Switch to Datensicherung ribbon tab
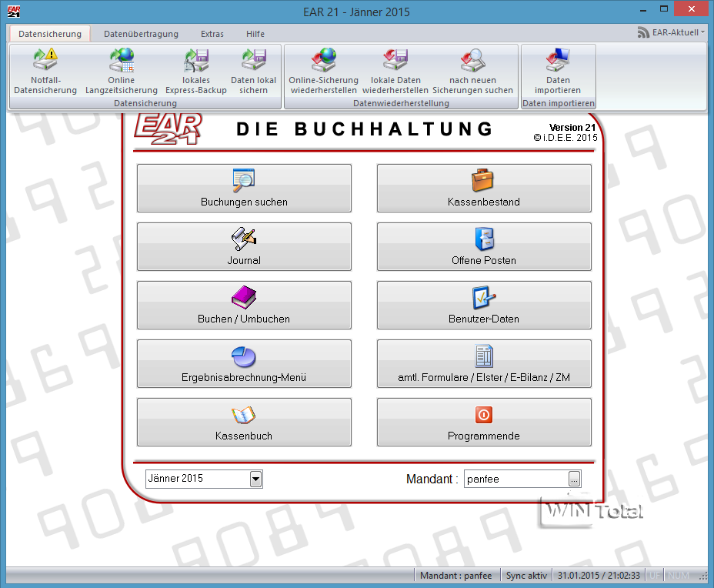 50,34
